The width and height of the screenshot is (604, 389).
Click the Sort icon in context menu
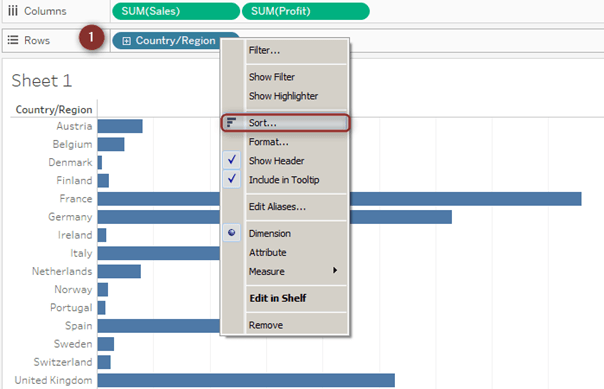click(231, 123)
